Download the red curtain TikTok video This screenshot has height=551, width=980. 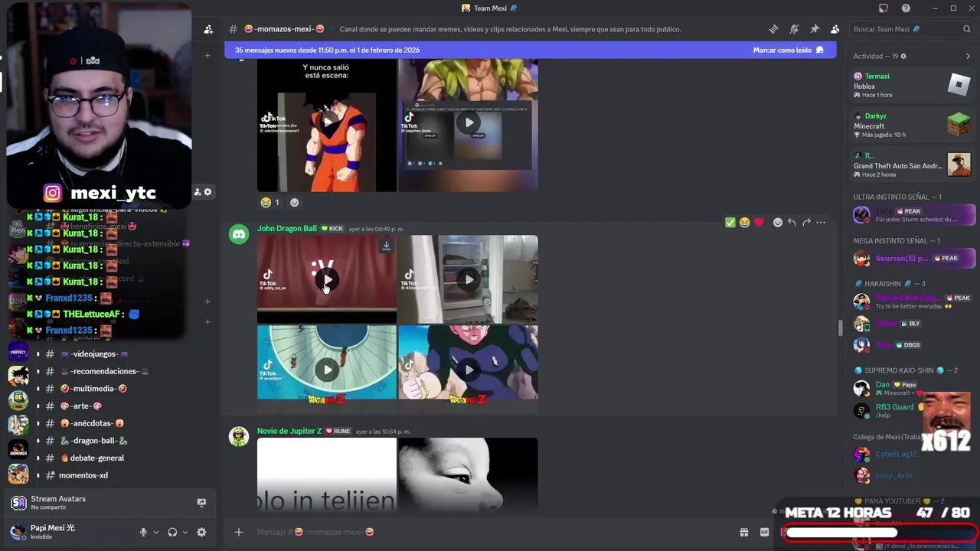(386, 246)
